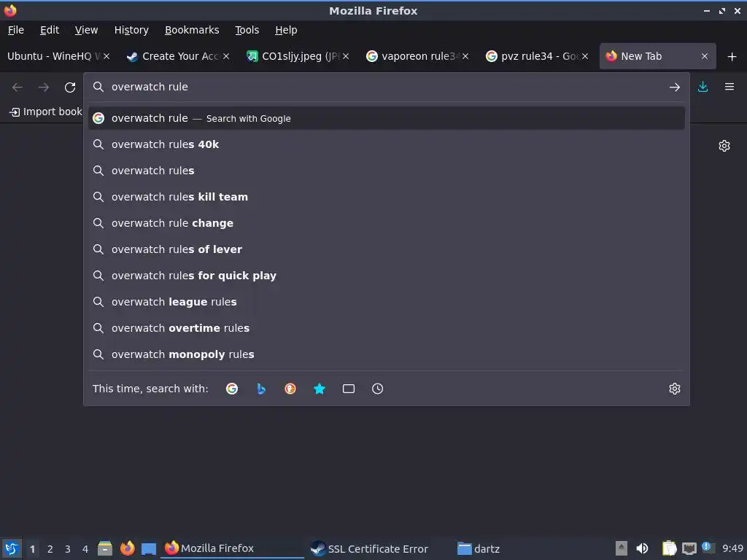747x560 pixels.
Task: Launch Firefox from taskbar quick launcher
Action: click(x=127, y=548)
